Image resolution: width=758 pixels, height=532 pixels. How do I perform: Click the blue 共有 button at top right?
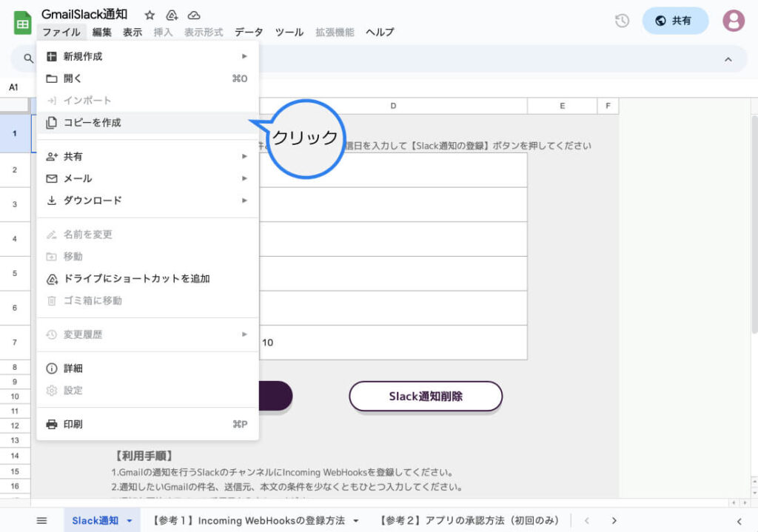click(675, 21)
